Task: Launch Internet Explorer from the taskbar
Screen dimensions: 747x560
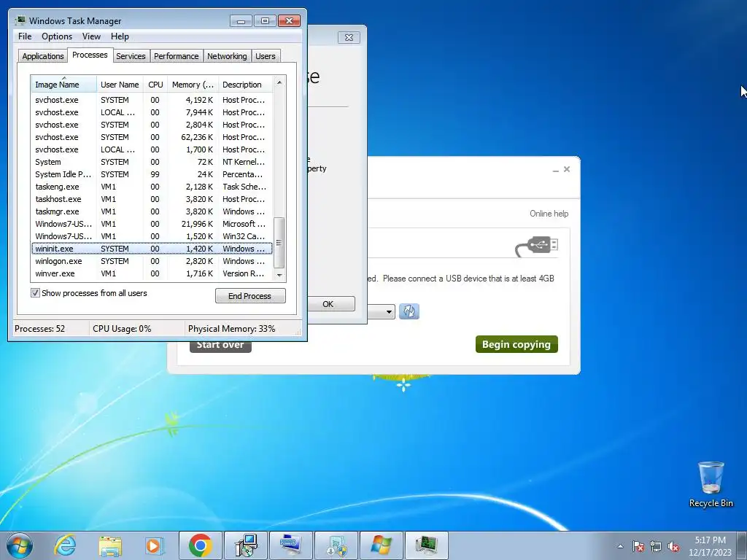Action: (x=65, y=545)
